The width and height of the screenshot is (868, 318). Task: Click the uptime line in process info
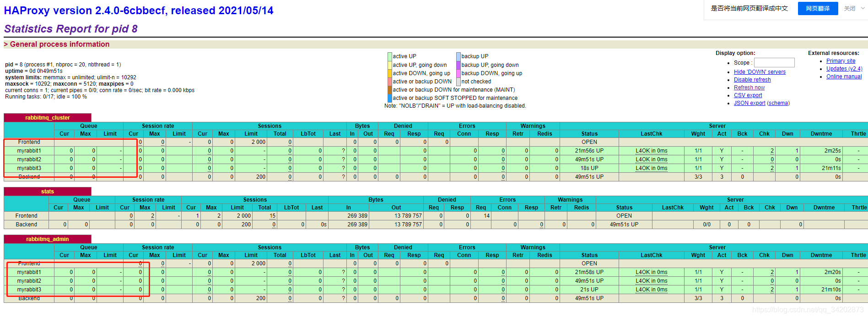coord(34,71)
